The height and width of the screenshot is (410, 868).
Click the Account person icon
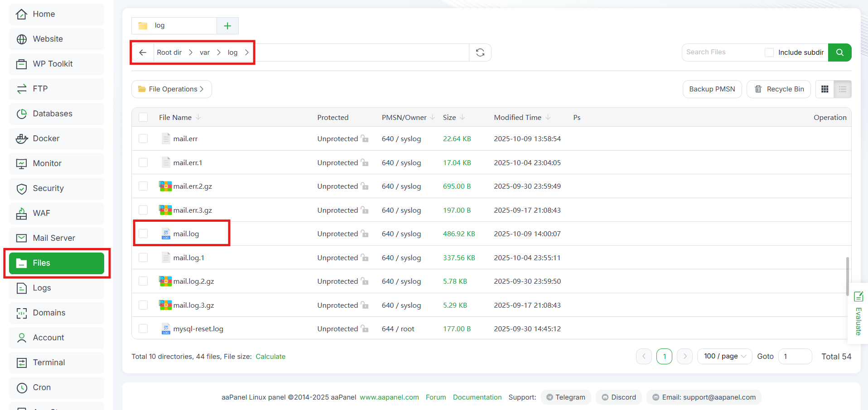[x=21, y=338]
